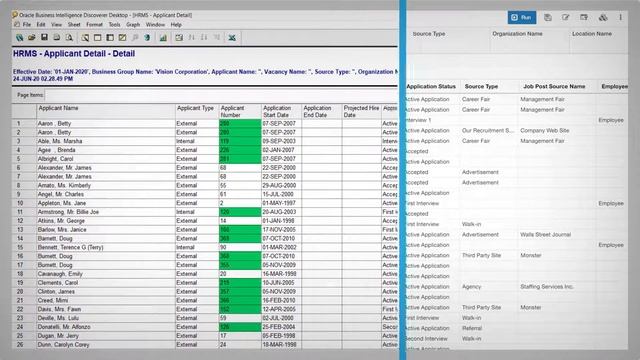640x360 pixels.
Task: Click the 'Walls Street Journal' cell
Action: (545, 235)
